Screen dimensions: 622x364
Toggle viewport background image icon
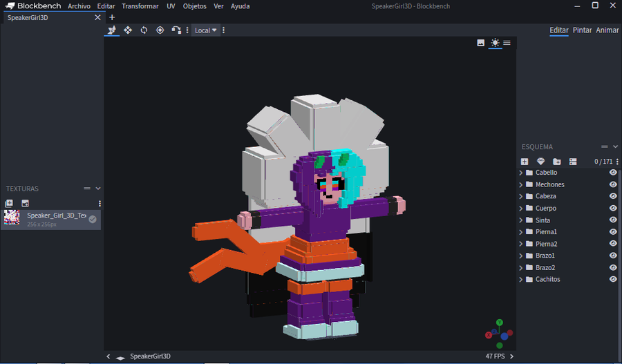[481, 43]
